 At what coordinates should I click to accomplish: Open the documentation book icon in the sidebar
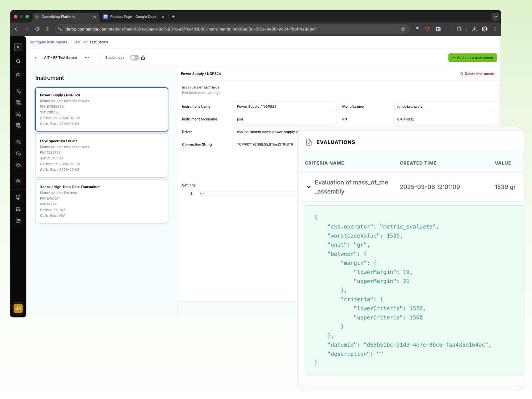pyautogui.click(x=18, y=197)
